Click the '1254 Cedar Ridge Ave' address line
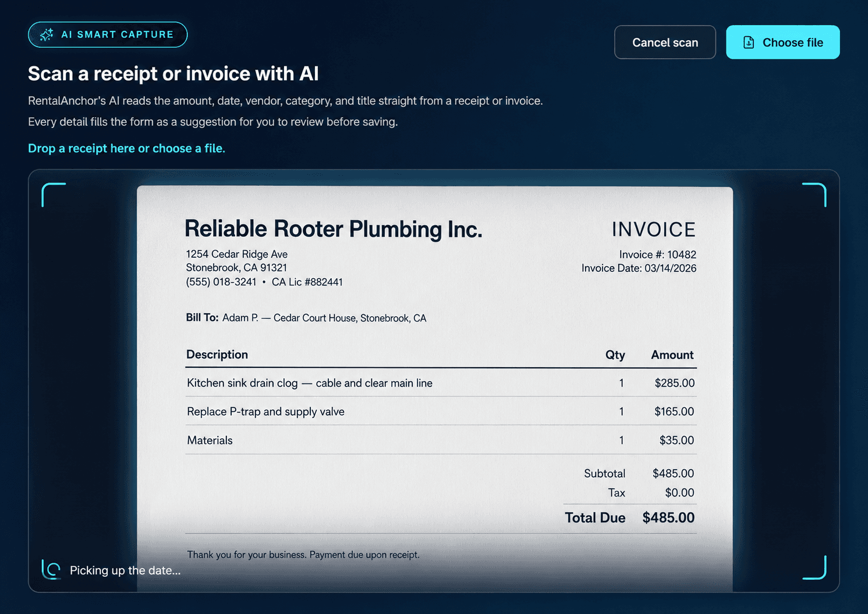Screen dimensions: 868x614 pos(236,254)
